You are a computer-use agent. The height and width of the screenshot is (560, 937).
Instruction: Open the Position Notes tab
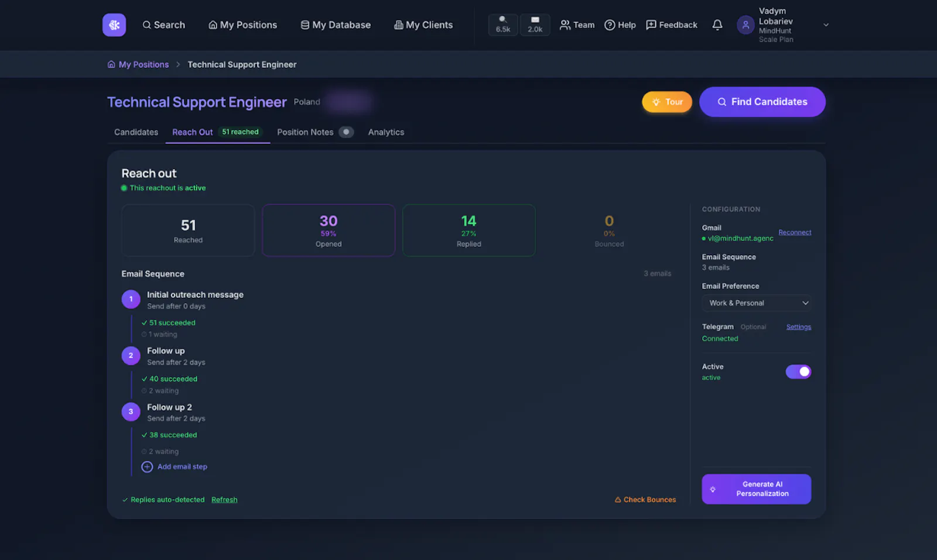pos(305,132)
